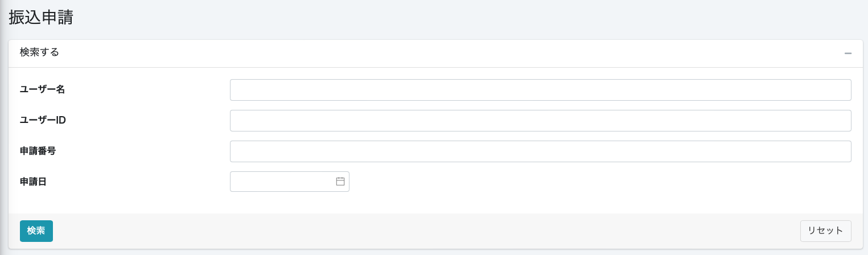The width and height of the screenshot is (868, 255).
Task: Click the ユーザーID label text
Action: point(43,120)
